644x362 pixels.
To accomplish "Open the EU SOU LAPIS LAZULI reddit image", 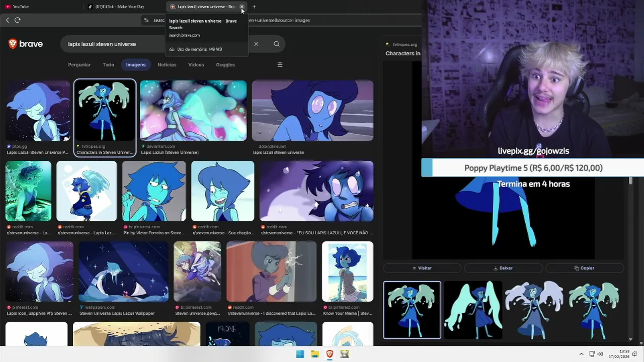I will pos(316,191).
